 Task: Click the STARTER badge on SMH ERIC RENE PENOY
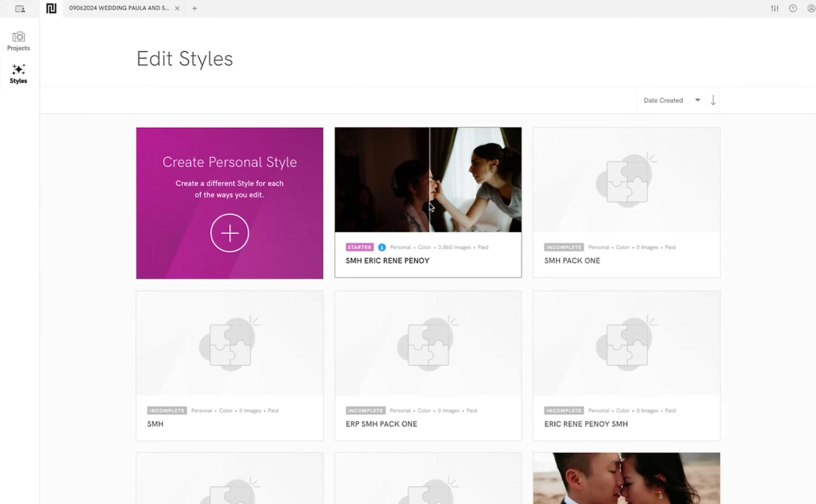click(x=360, y=247)
